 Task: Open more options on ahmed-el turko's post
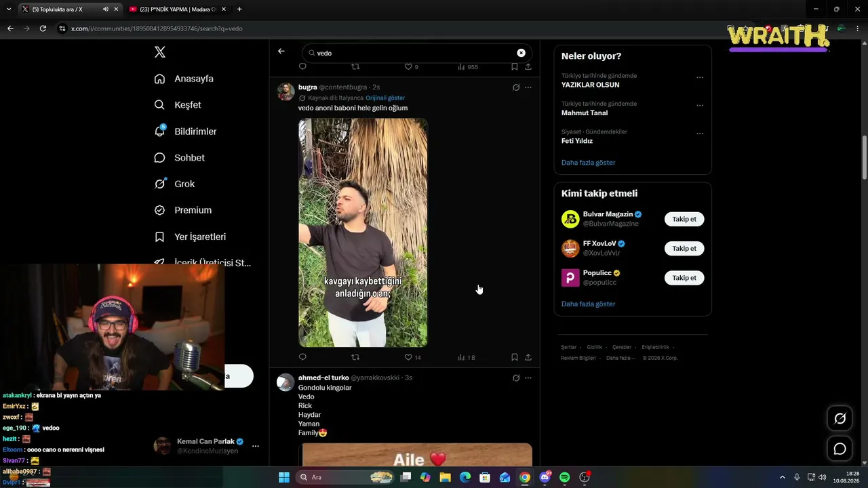[x=528, y=378]
